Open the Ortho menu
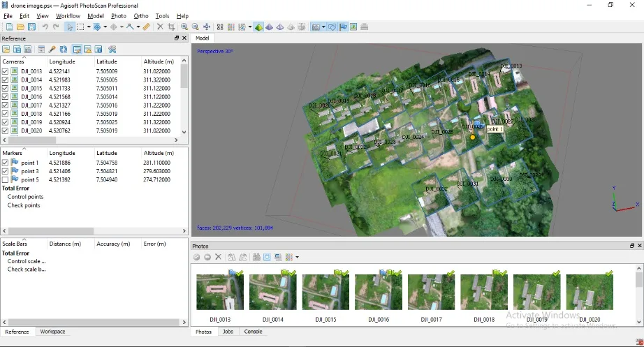Viewport: 644px width, 347px height. click(141, 15)
